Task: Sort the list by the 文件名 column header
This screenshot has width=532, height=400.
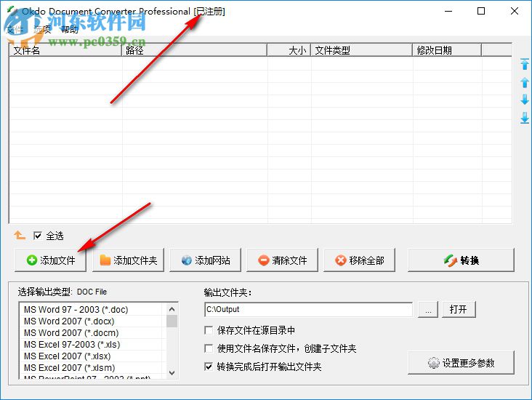Action: 65,50
